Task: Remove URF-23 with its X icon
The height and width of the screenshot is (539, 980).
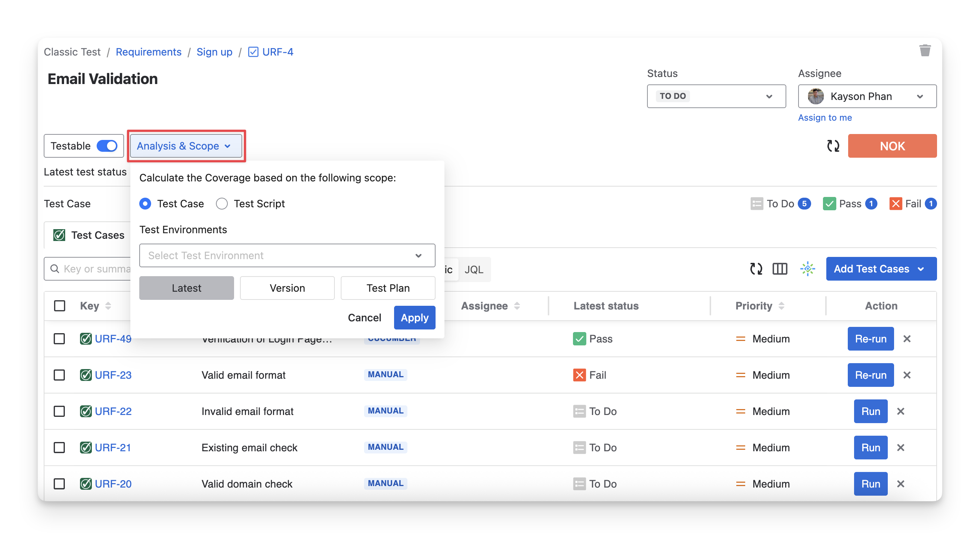Action: pos(907,375)
